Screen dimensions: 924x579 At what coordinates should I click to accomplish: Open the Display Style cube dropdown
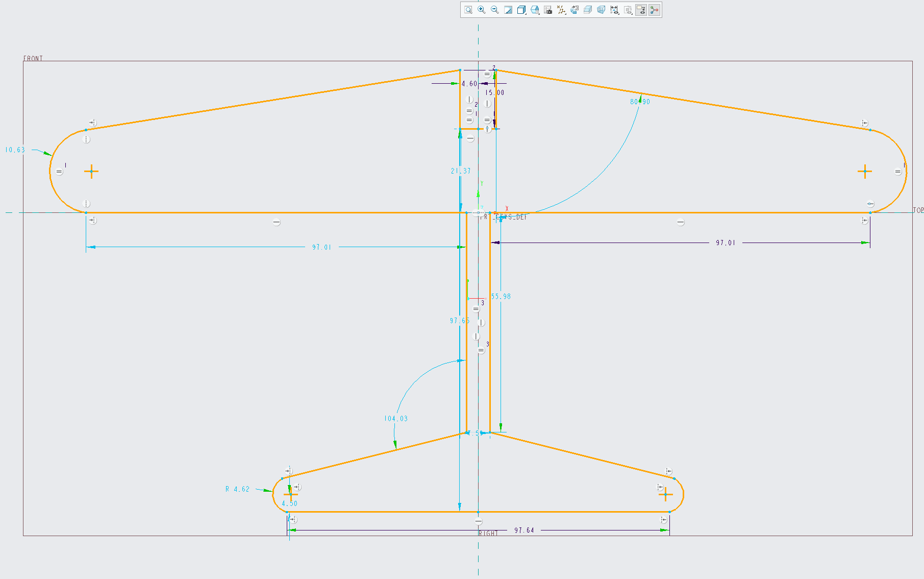tap(521, 10)
